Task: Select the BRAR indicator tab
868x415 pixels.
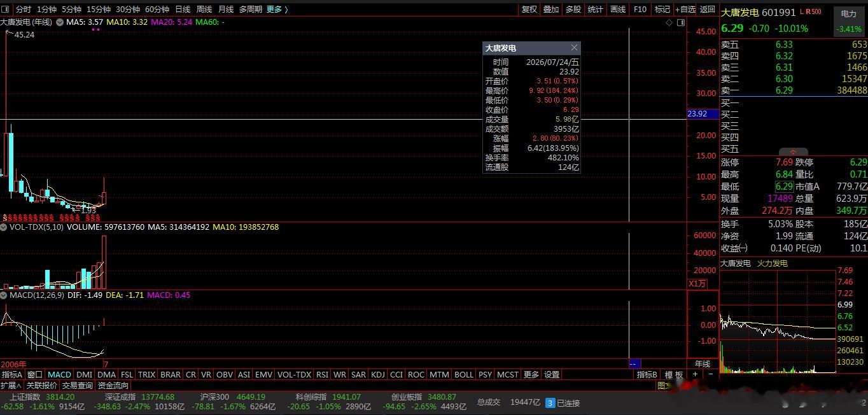Action: click(x=171, y=375)
